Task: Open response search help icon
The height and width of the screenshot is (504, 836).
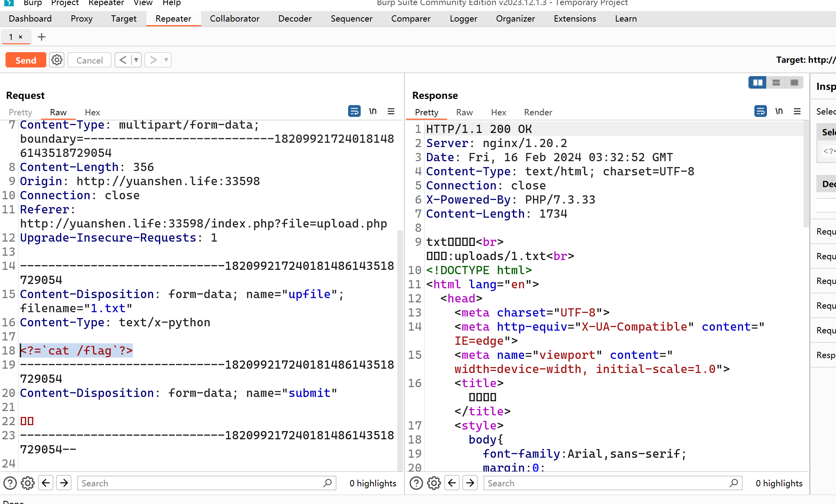Action: (416, 483)
